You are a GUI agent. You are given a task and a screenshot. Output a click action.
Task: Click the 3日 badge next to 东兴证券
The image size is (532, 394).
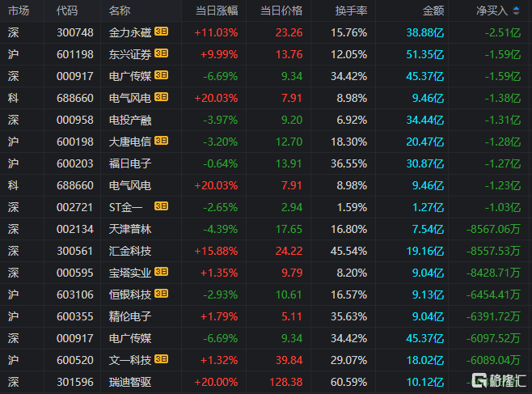161,53
